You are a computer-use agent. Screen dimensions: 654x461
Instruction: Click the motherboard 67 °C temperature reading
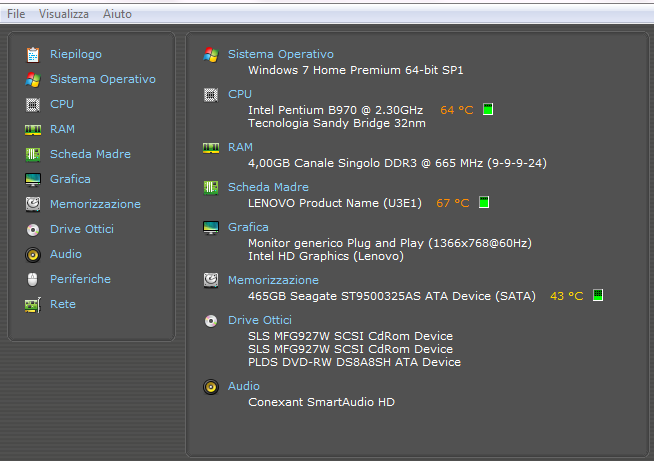(x=452, y=203)
